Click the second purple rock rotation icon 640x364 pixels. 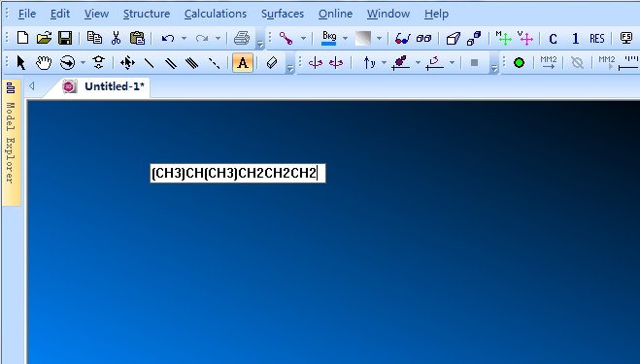point(336,63)
